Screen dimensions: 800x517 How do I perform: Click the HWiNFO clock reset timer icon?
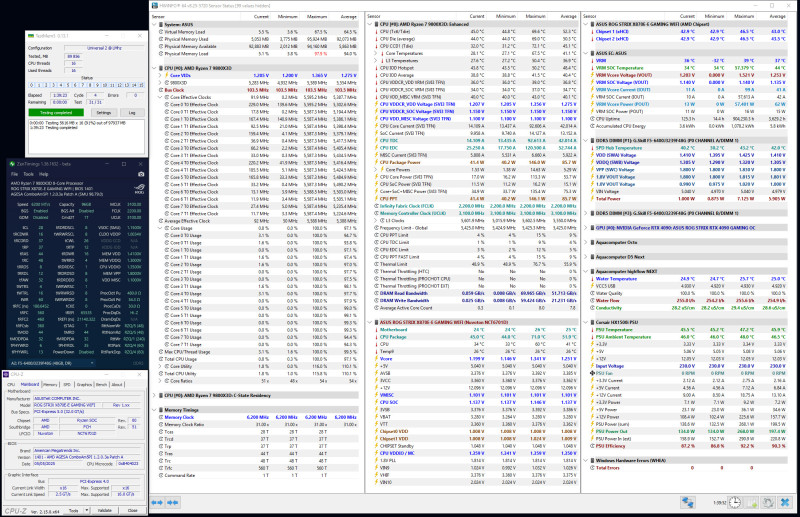coord(735,503)
